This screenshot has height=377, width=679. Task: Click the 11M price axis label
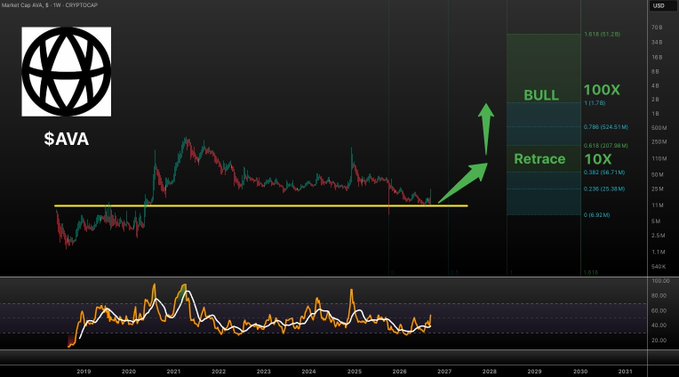(657, 206)
